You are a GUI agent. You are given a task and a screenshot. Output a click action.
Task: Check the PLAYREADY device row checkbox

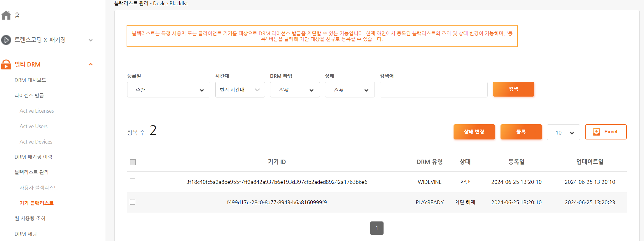pos(133,202)
